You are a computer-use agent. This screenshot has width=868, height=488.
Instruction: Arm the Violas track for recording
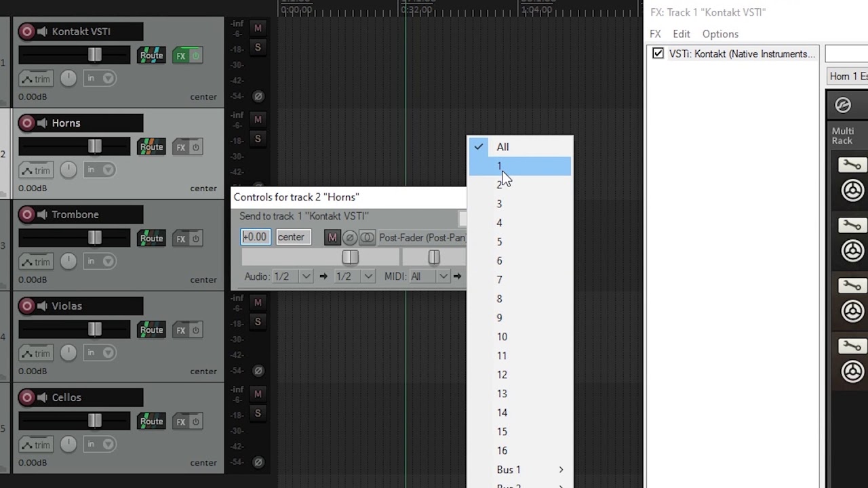click(27, 306)
